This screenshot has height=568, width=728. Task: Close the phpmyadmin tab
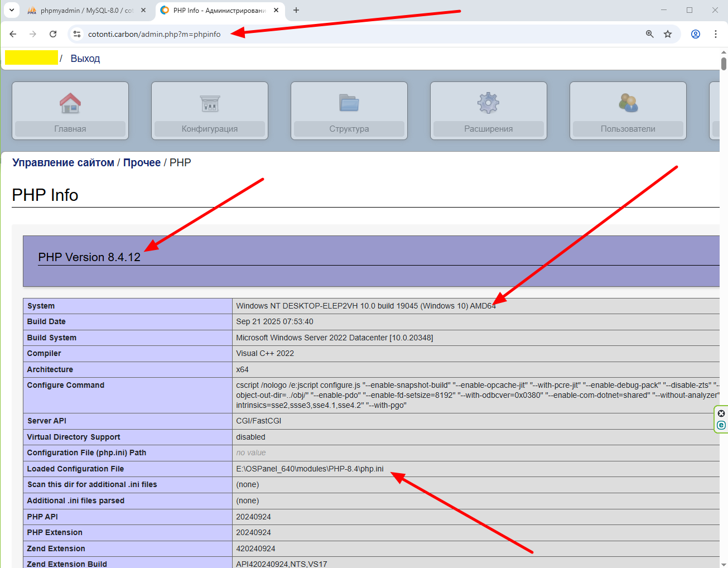(143, 10)
